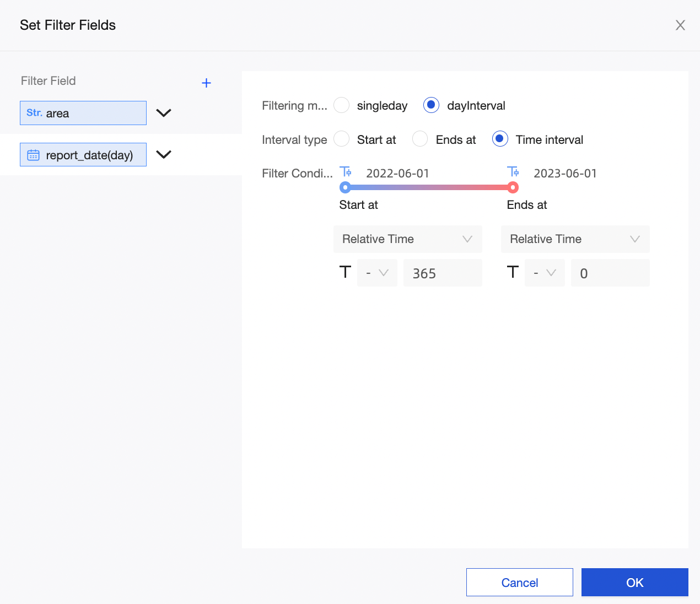Viewport: 700px width, 604px height.
Task: Click the start handle of date slider
Action: (x=346, y=188)
